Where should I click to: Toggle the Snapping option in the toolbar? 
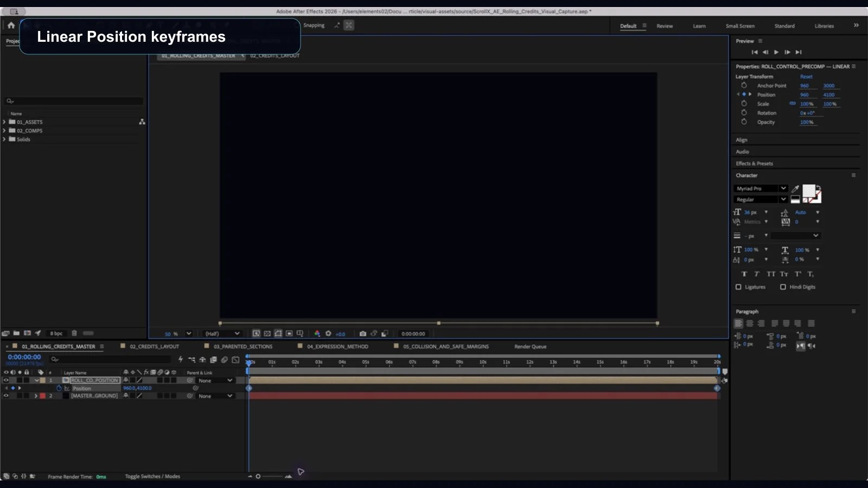[314, 25]
